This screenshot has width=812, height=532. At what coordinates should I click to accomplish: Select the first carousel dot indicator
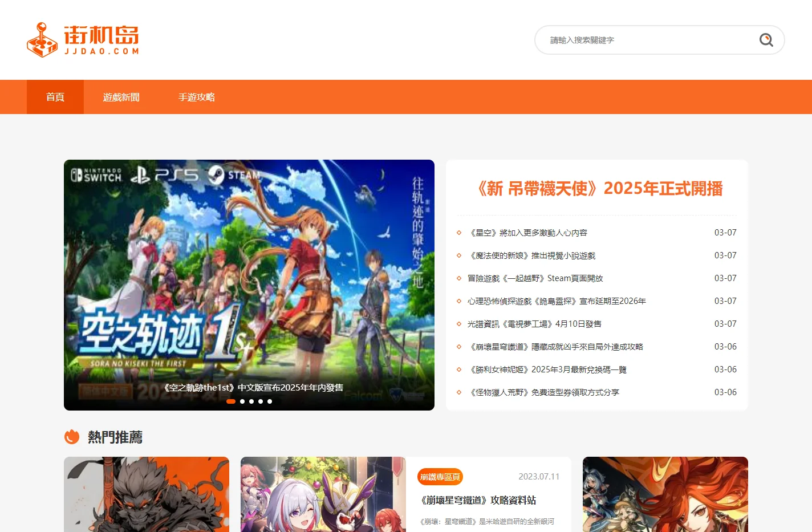(x=231, y=401)
